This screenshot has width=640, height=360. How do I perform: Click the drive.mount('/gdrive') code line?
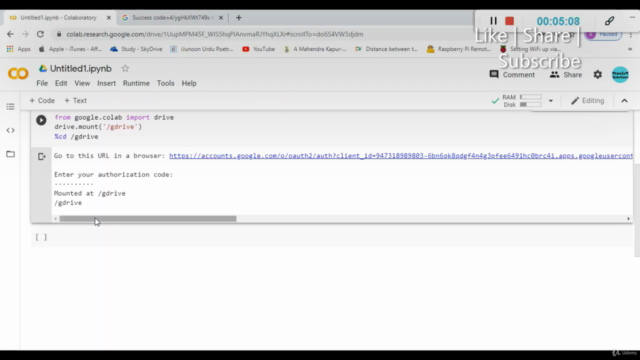coord(98,127)
